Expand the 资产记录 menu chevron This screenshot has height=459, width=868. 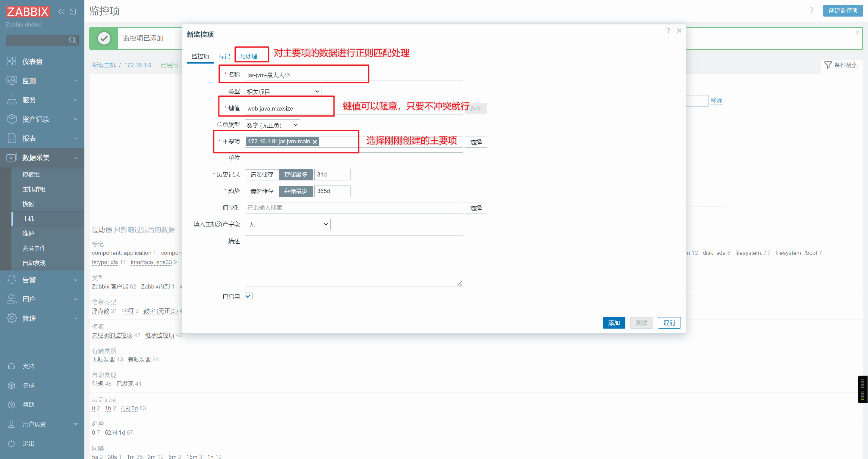pyautogui.click(x=76, y=119)
